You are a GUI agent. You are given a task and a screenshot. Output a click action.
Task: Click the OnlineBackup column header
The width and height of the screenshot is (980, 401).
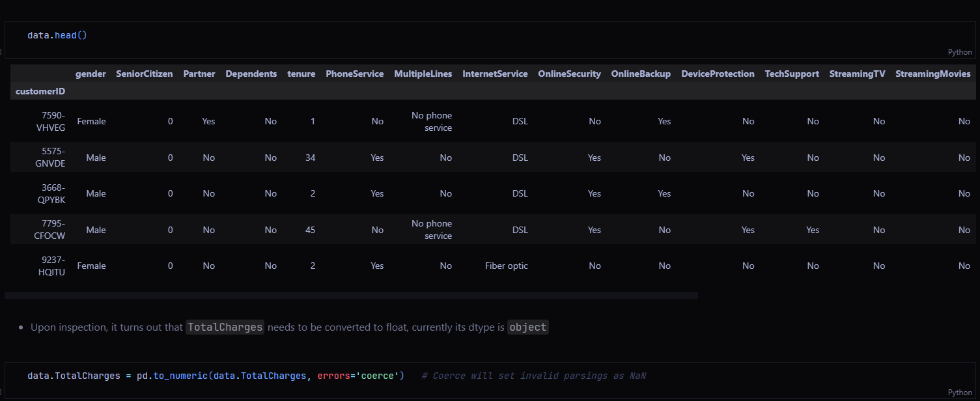640,74
